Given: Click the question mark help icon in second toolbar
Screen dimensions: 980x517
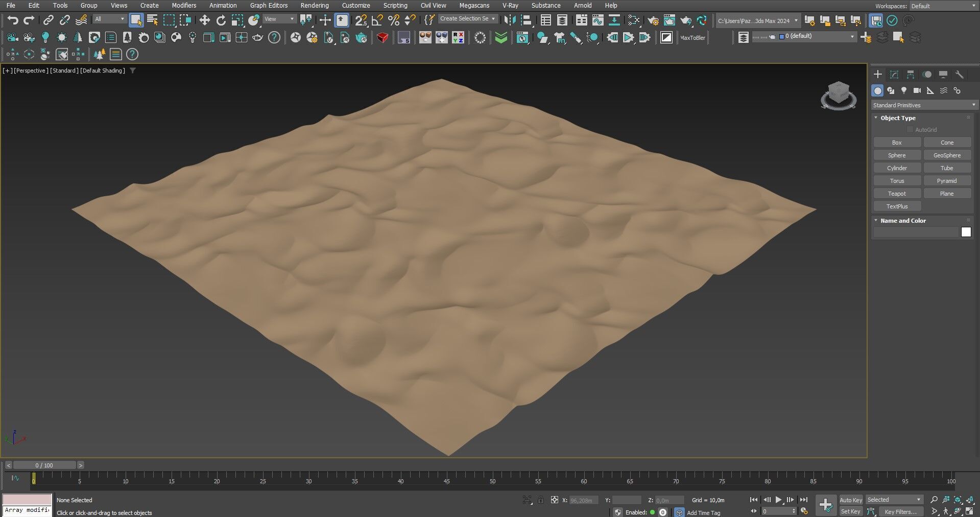Looking at the screenshot, I should [x=274, y=38].
